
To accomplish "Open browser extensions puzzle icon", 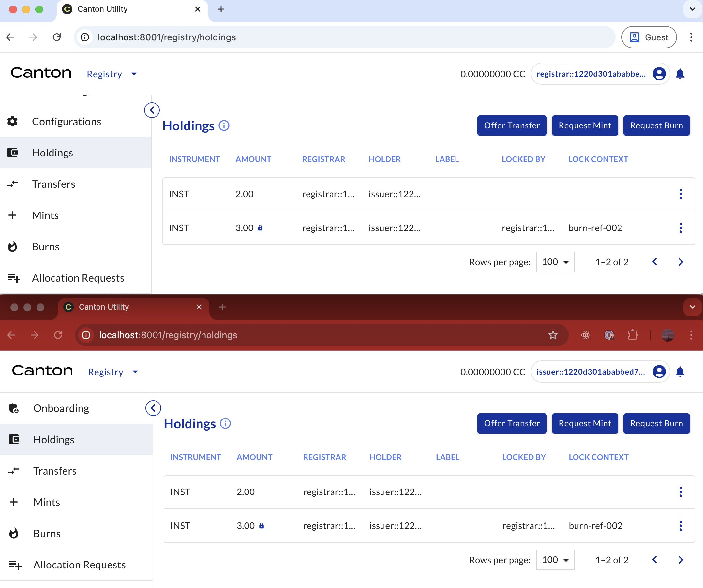I will coord(632,335).
